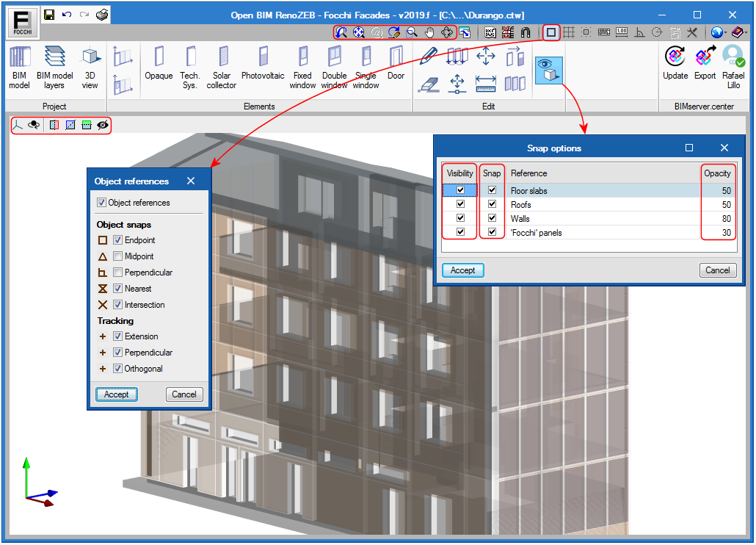The width and height of the screenshot is (756, 545).
Task: Uncheck the Endpoint snap checkbox
Action: [x=117, y=239]
